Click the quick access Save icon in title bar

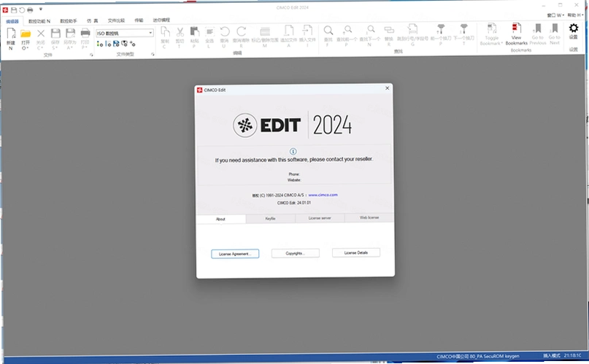14,9
